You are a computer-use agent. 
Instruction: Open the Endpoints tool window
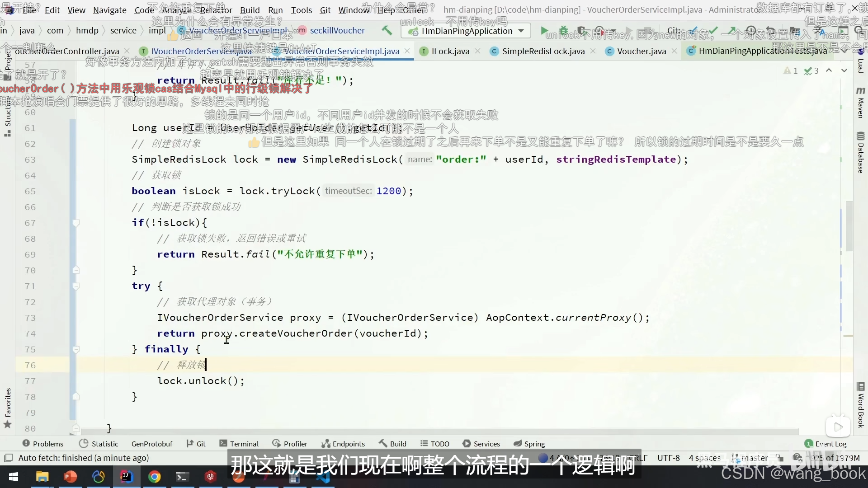click(x=343, y=444)
